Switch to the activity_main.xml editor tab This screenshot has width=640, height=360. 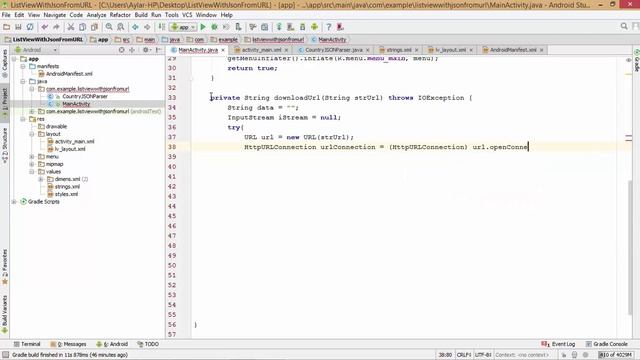261,50
